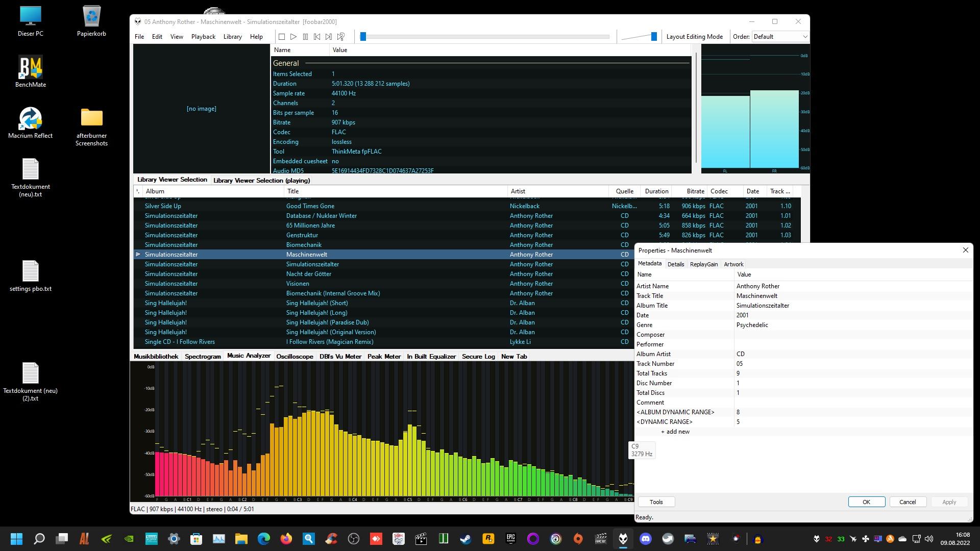Switch to the Spectrogram tab
This screenshot has height=551, width=980.
[x=203, y=357]
